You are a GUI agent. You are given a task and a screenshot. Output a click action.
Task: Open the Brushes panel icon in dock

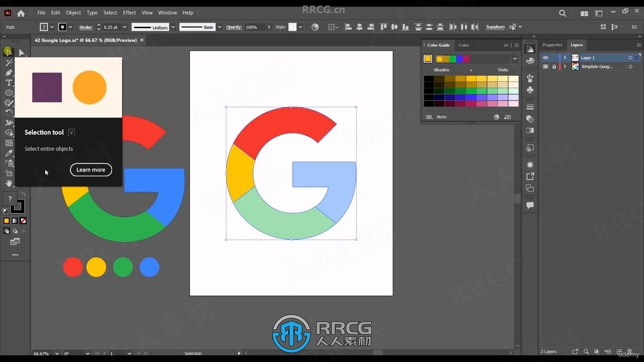(530, 78)
